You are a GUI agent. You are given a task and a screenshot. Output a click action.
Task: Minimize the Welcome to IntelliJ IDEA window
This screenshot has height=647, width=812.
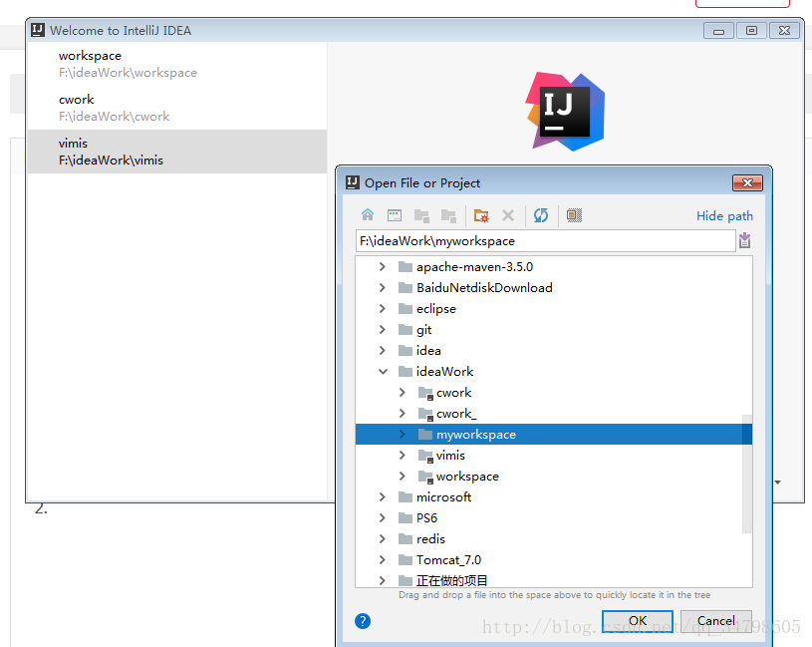point(718,31)
